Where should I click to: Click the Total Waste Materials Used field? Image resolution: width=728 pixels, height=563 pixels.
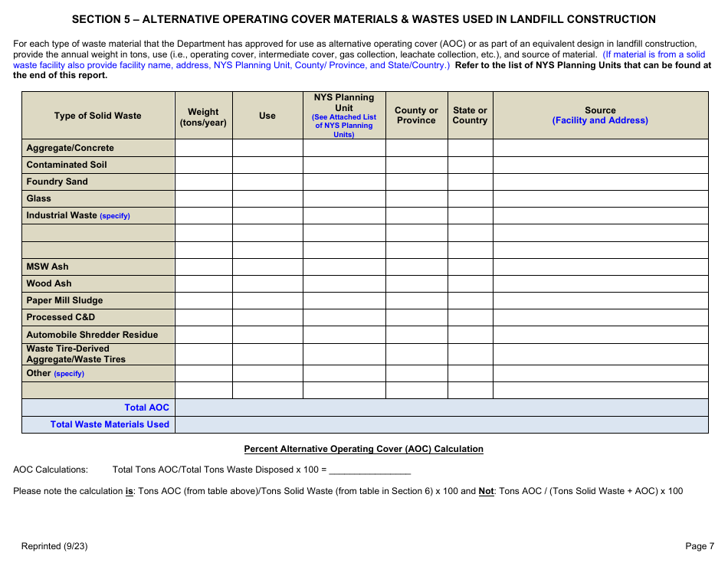click(441, 424)
